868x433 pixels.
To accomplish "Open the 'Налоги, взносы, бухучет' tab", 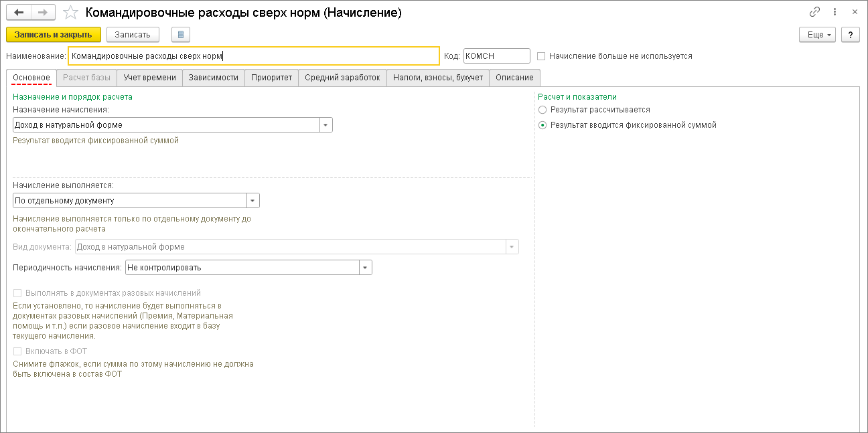I will (438, 78).
